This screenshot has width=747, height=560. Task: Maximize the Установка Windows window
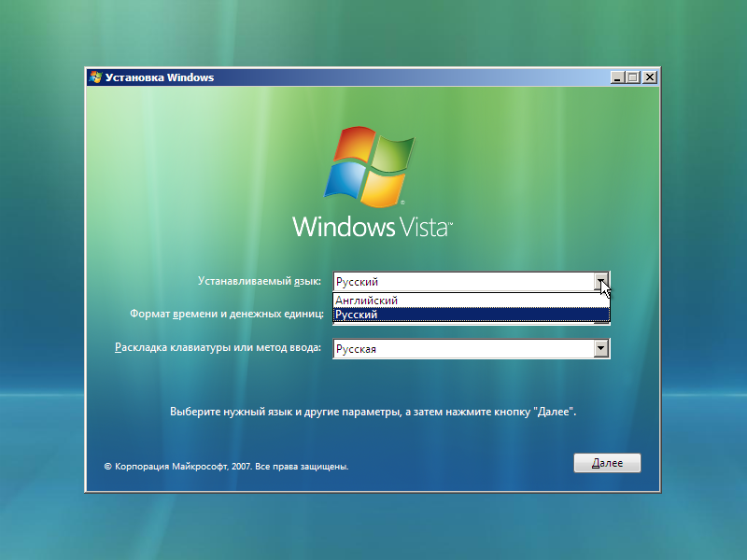point(633,77)
